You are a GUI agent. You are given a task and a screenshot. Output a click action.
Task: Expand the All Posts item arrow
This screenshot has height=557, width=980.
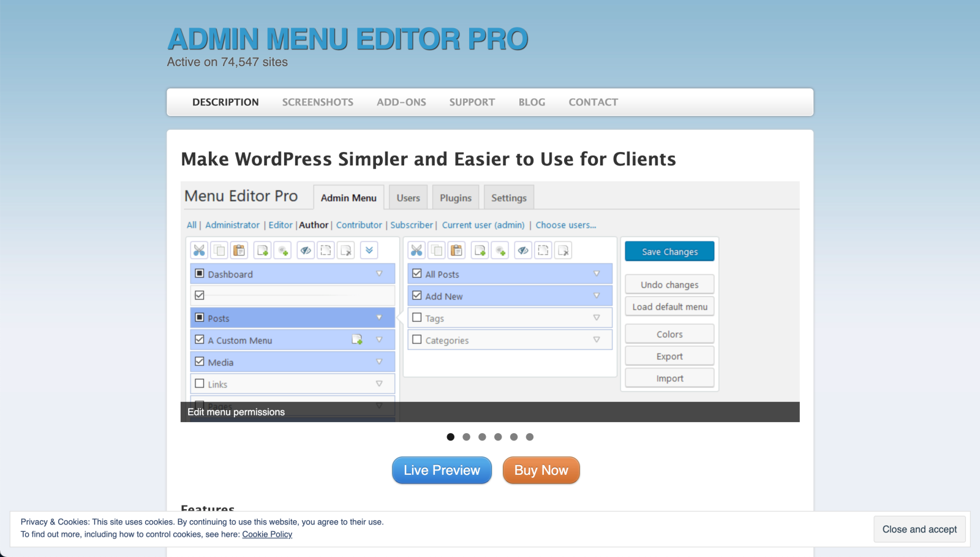point(597,274)
